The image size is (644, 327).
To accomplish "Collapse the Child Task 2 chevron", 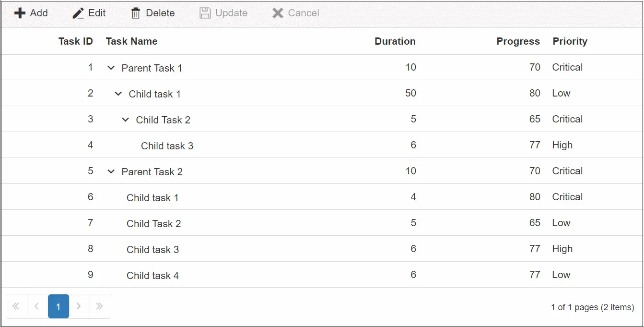I will tap(125, 120).
